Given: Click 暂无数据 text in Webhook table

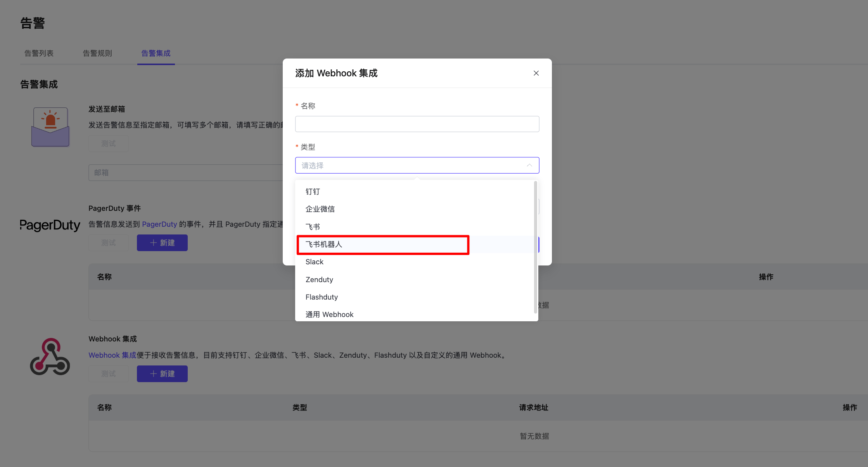Looking at the screenshot, I should point(534,436).
